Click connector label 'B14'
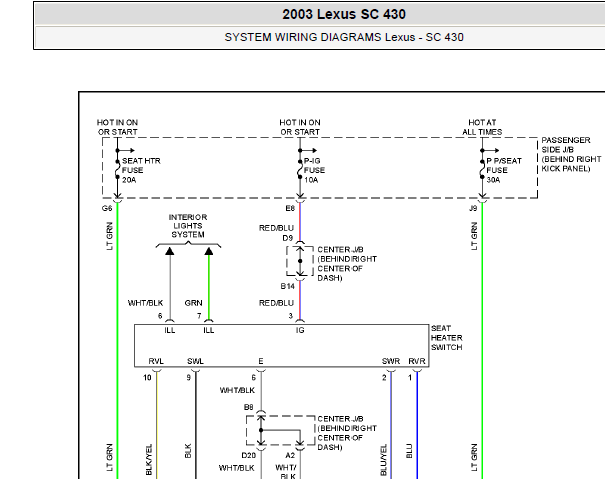This screenshot has width=605, height=479. (287, 286)
